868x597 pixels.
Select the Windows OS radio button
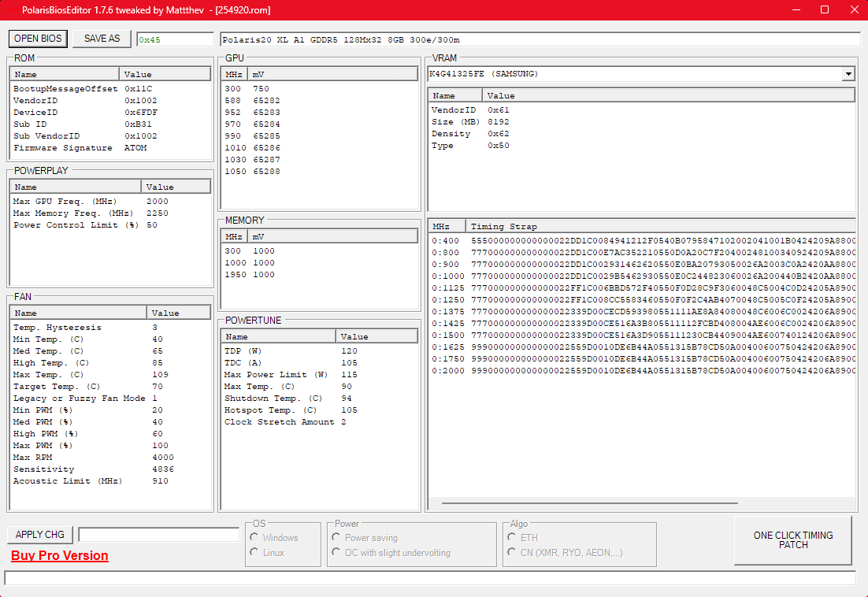point(254,538)
